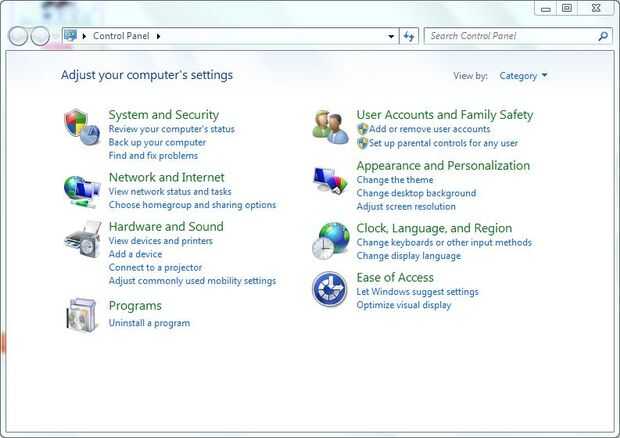Viewport: 620px width, 438px height.
Task: Open Network and Internet heading link
Action: coord(166,177)
